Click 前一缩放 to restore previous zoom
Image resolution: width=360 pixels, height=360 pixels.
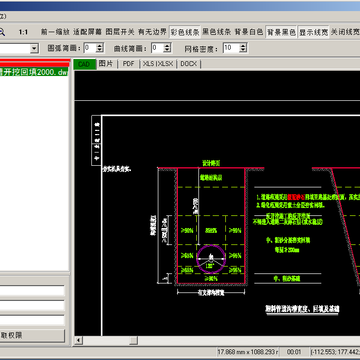coord(55,32)
